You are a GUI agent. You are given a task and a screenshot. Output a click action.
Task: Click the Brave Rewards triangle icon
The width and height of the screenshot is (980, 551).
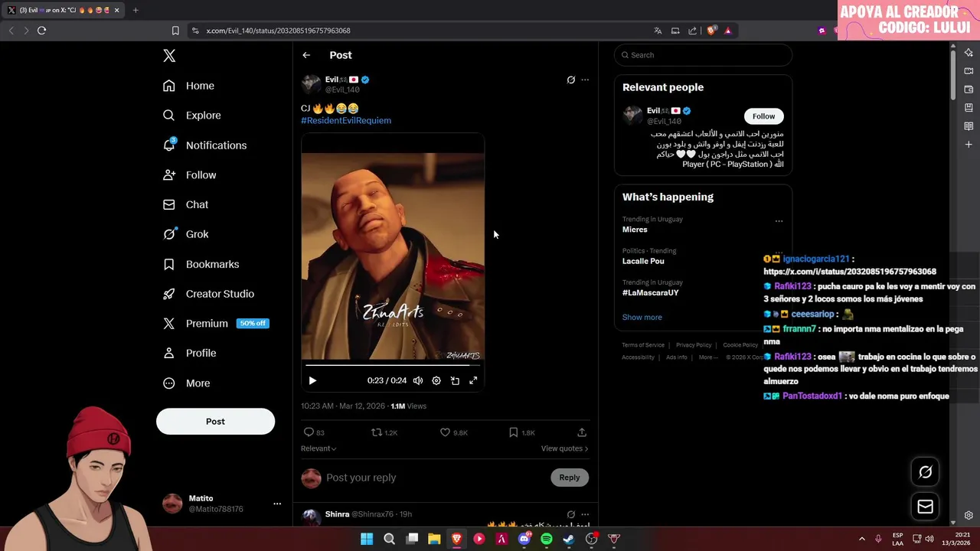[x=727, y=31]
